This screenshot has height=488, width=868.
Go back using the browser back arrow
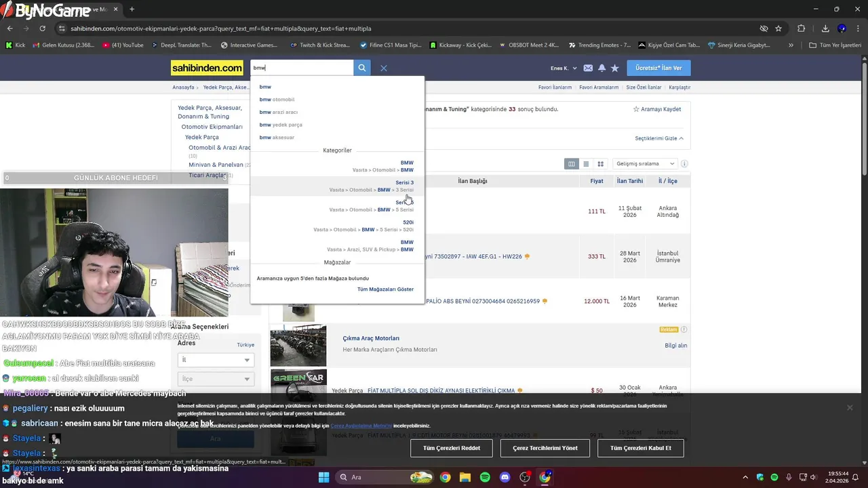pos(9,28)
